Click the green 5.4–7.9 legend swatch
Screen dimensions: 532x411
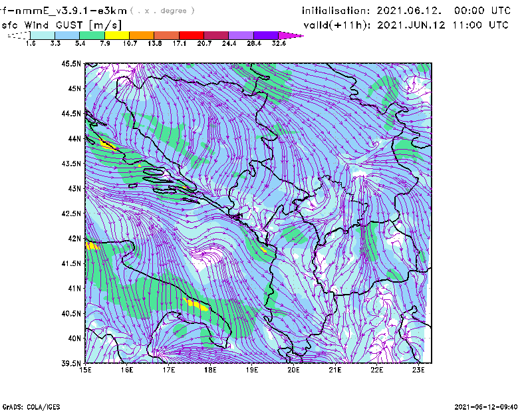click(x=92, y=35)
